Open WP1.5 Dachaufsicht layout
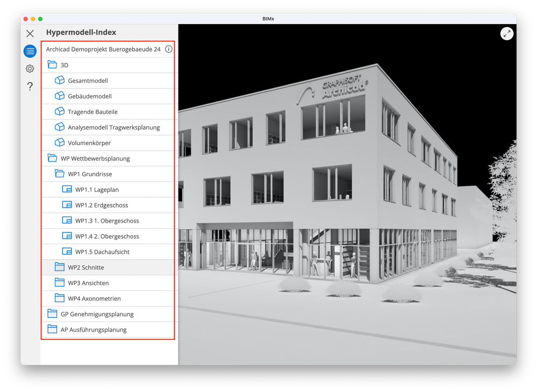The height and width of the screenshot is (392, 537). click(x=102, y=252)
